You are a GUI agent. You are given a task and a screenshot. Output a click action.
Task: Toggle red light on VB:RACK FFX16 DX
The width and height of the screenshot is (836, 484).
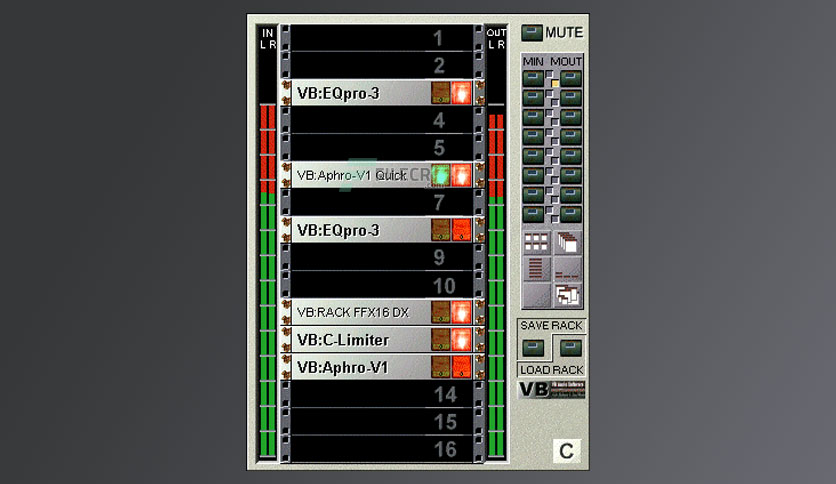(462, 312)
